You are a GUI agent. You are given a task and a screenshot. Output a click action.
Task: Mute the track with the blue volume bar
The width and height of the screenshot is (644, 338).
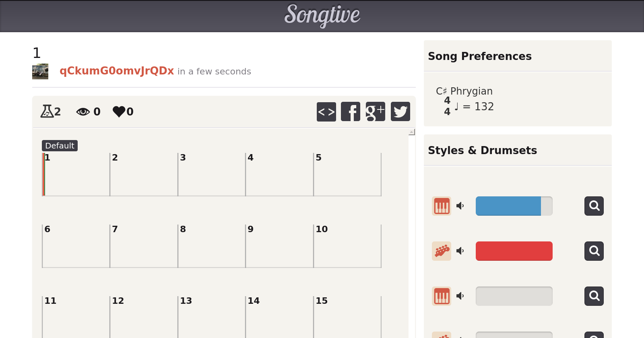point(460,206)
